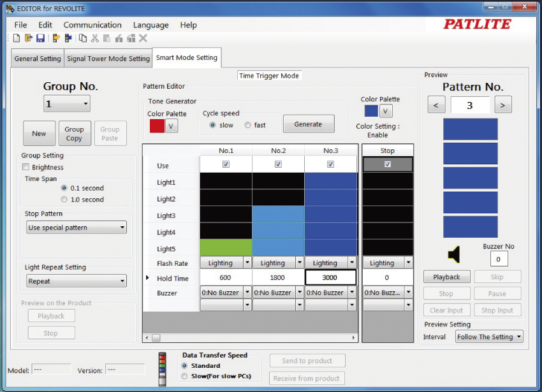Click the Buzzer No input field
Viewport: 542px width, 392px height.
click(499, 259)
